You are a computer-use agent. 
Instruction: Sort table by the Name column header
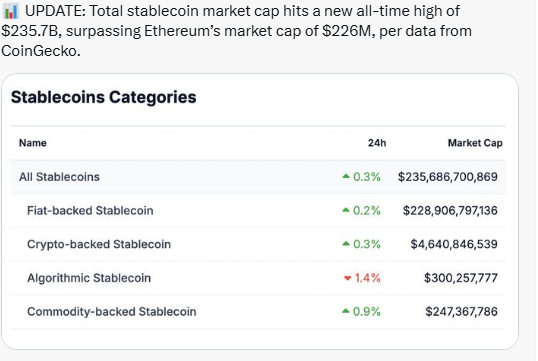click(33, 143)
